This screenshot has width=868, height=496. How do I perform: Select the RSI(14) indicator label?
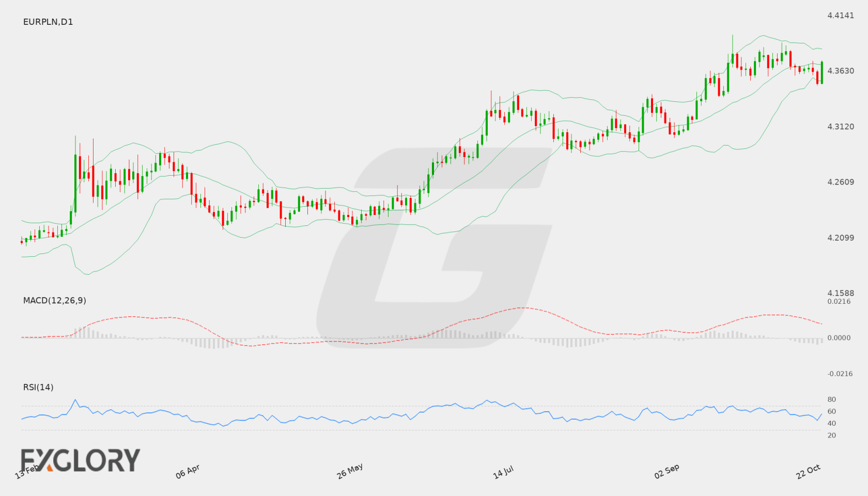(38, 387)
